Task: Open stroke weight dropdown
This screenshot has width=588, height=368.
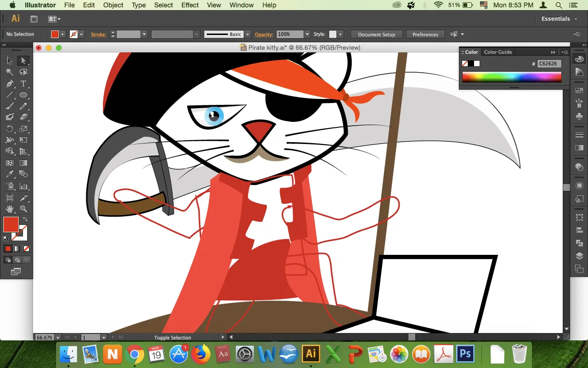Action: tap(144, 34)
